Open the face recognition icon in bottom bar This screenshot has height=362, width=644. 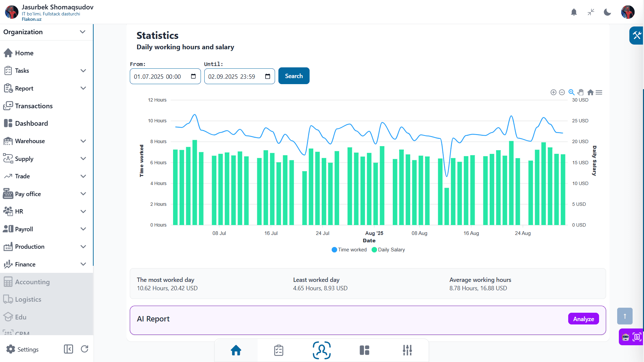[x=322, y=350]
